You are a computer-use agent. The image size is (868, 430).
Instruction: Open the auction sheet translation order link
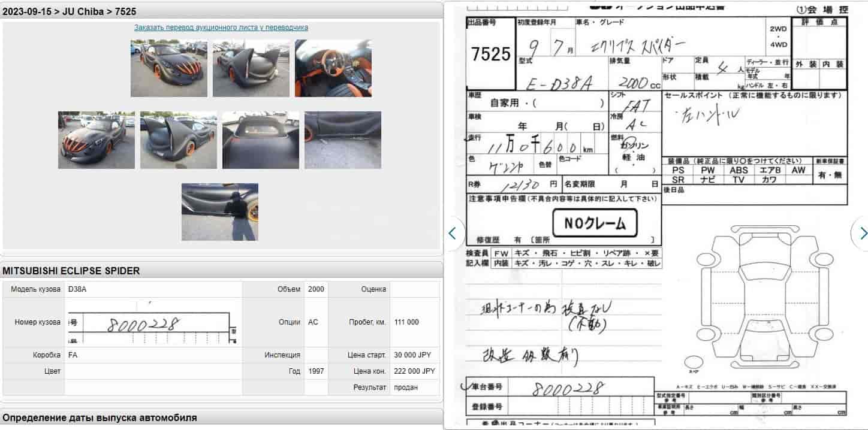[x=221, y=28]
